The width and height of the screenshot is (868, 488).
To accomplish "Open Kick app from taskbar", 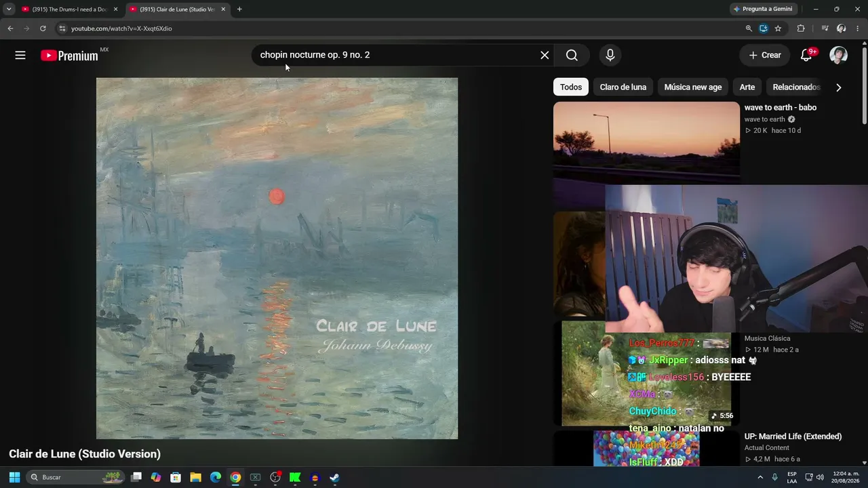I will (x=295, y=477).
